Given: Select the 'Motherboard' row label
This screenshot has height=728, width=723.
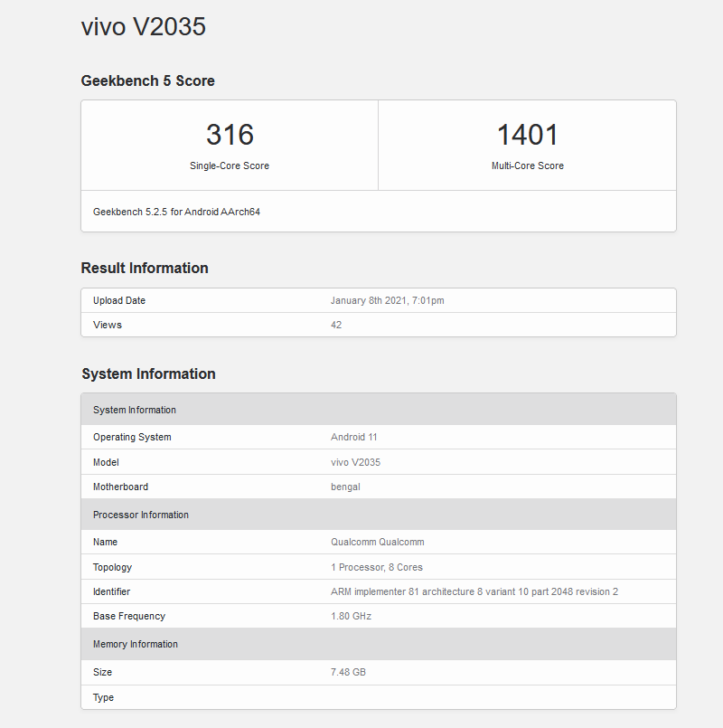Looking at the screenshot, I should point(121,487).
